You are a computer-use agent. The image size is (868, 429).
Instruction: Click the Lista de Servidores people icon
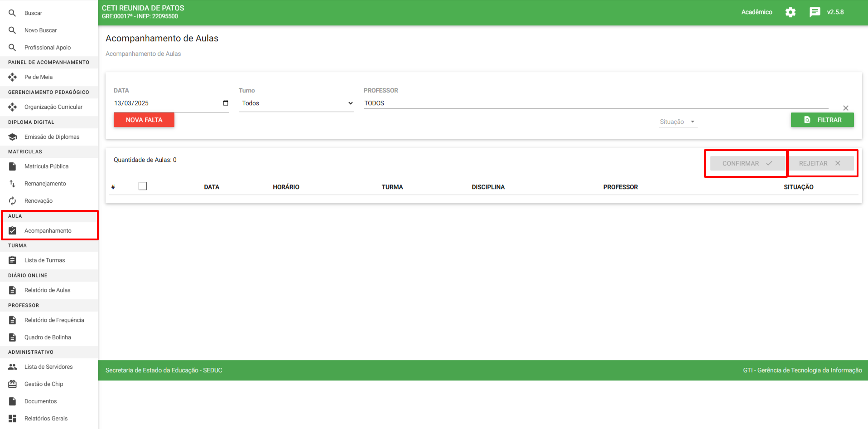(x=13, y=367)
